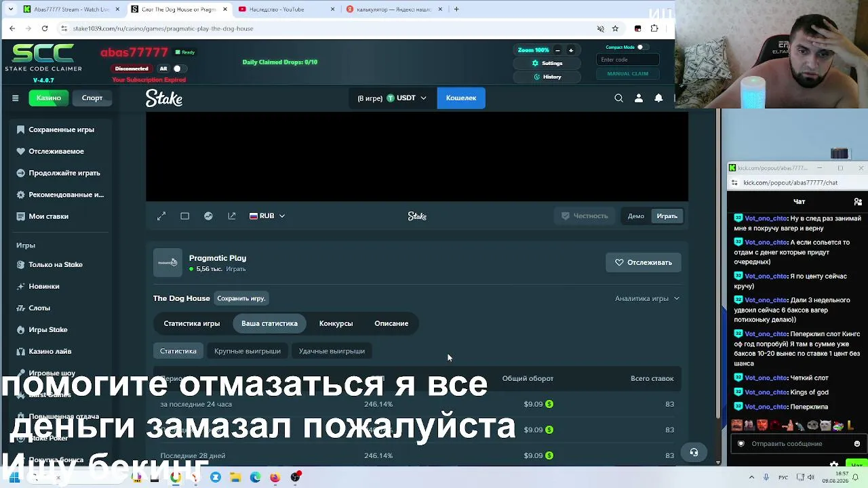This screenshot has width=868, height=488.
Task: Reload the page in the browser
Action: tap(45, 28)
